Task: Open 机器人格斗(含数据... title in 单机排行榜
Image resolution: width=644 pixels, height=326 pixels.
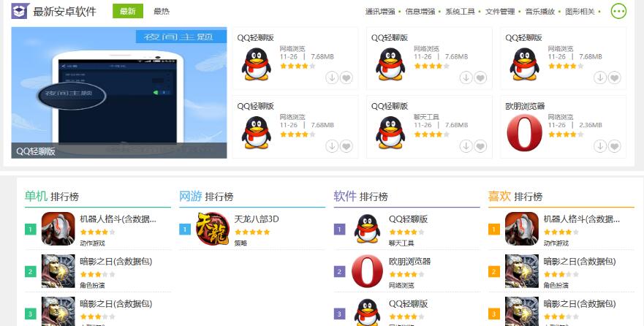Action: pyautogui.click(x=118, y=219)
